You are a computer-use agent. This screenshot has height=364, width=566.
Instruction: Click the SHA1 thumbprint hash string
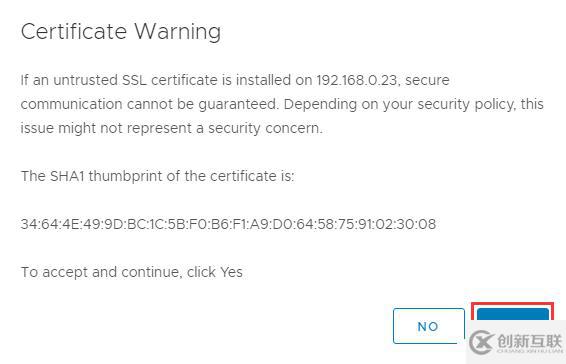228,224
